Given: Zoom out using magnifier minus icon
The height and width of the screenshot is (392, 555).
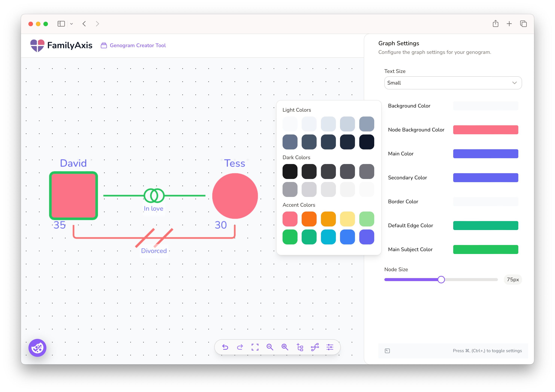Looking at the screenshot, I should click(270, 347).
